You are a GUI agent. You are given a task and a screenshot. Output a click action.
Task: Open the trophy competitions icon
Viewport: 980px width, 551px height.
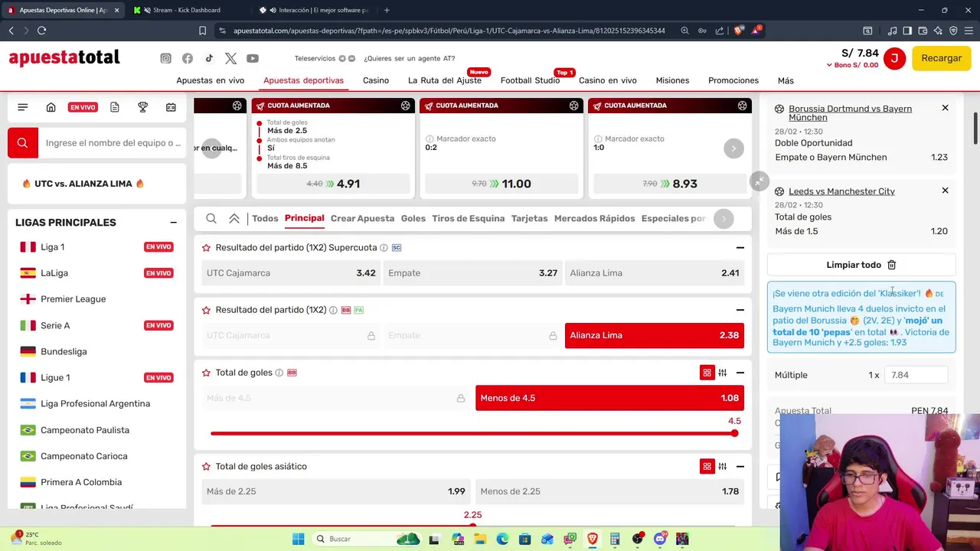tap(142, 107)
